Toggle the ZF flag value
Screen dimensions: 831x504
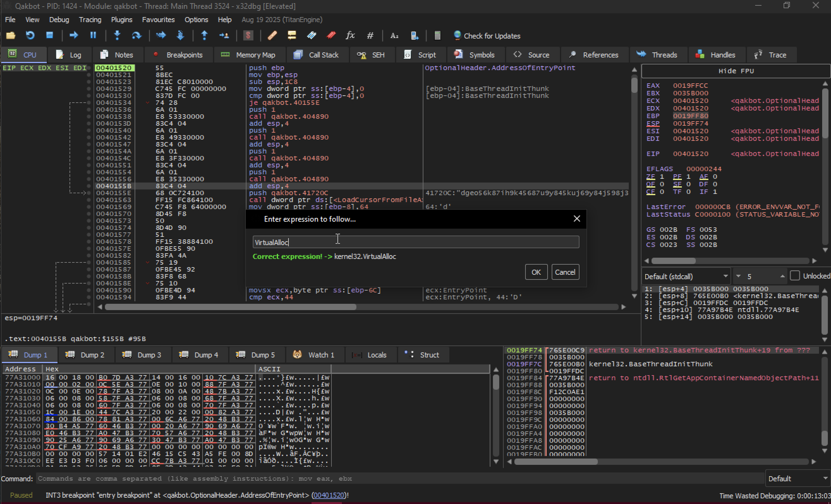[662, 177]
